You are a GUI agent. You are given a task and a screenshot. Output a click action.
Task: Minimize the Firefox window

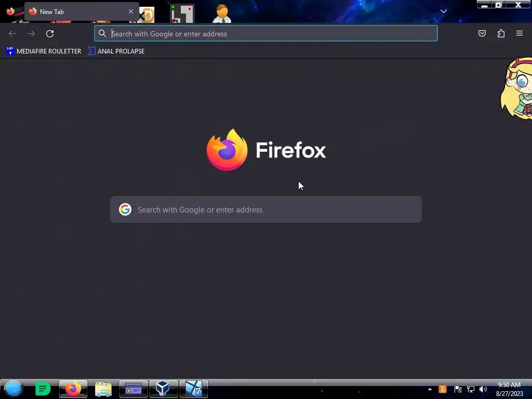click(485, 4)
